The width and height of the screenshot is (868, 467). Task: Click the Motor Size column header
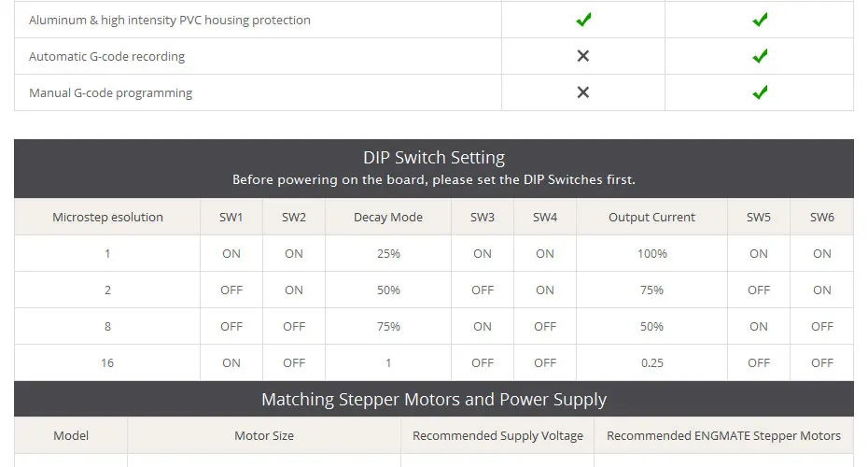click(264, 435)
